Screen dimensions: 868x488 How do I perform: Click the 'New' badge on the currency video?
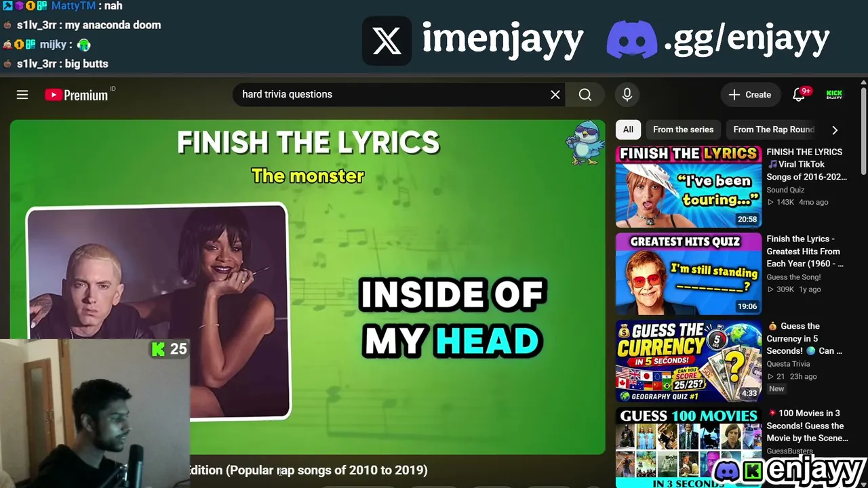[776, 389]
